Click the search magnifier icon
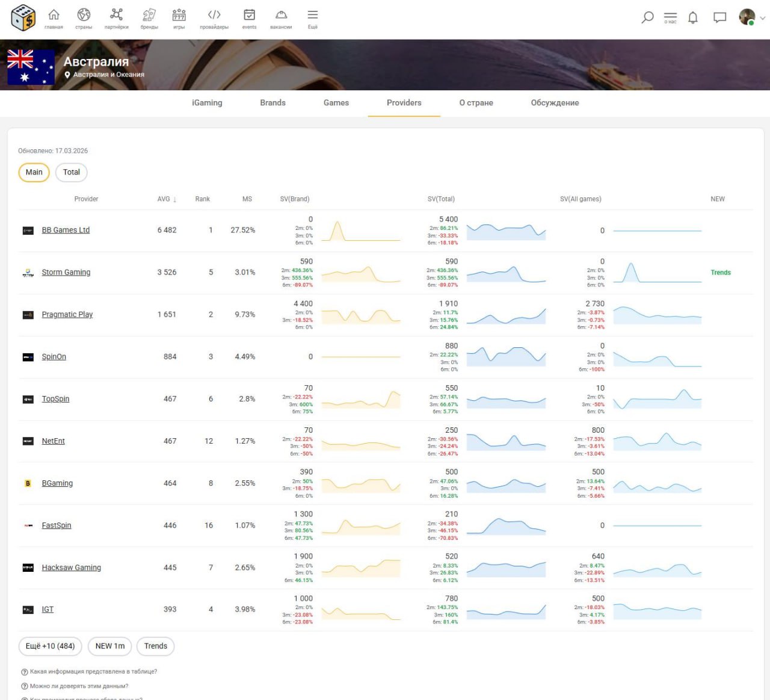Screen dimensions: 770x700 [x=647, y=17]
